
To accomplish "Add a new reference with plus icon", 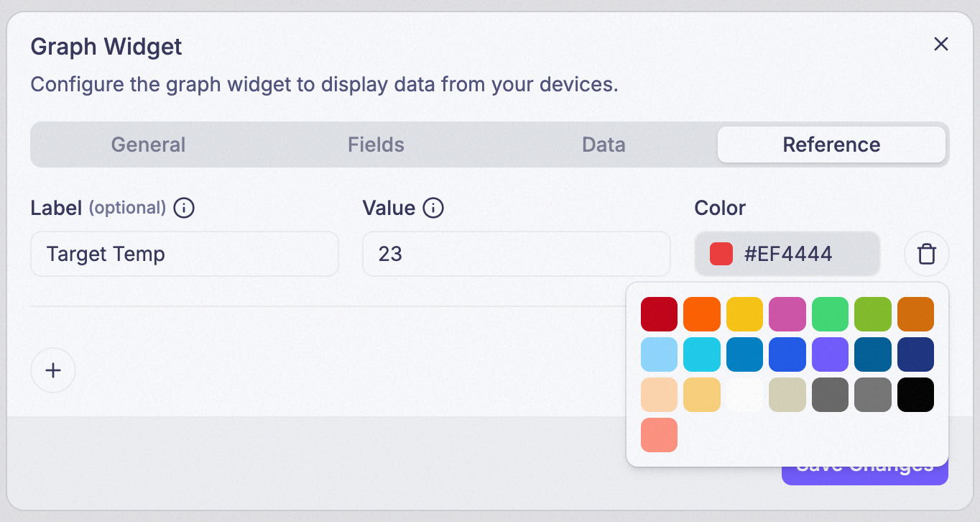I will [53, 370].
